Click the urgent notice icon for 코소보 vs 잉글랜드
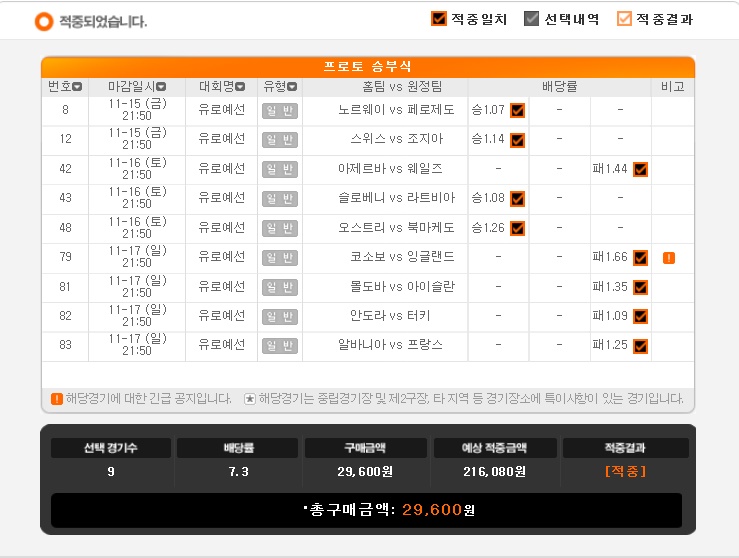 click(669, 258)
